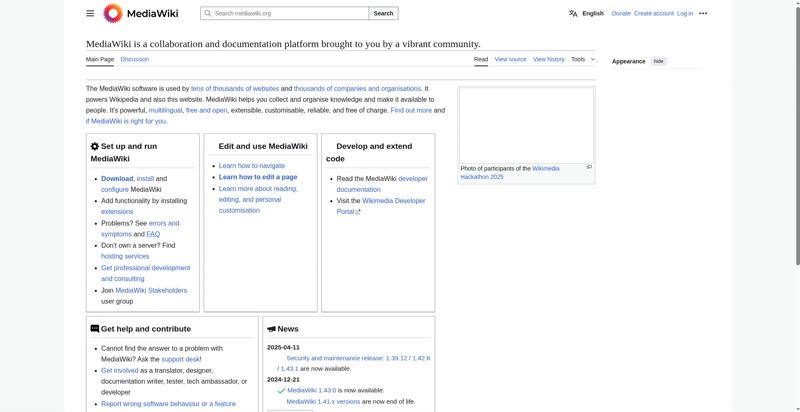Click the 2025-04-11 news date
The width and height of the screenshot is (800, 412).
pyautogui.click(x=283, y=348)
